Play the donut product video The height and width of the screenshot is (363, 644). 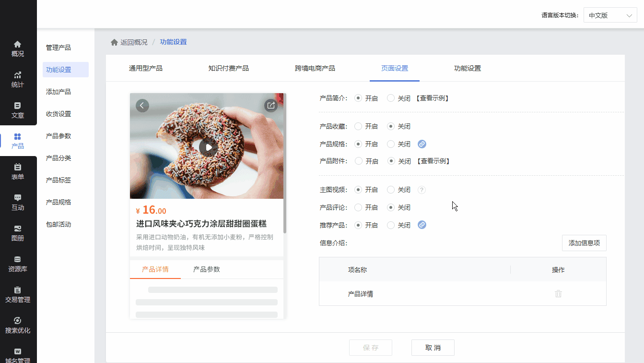(208, 147)
